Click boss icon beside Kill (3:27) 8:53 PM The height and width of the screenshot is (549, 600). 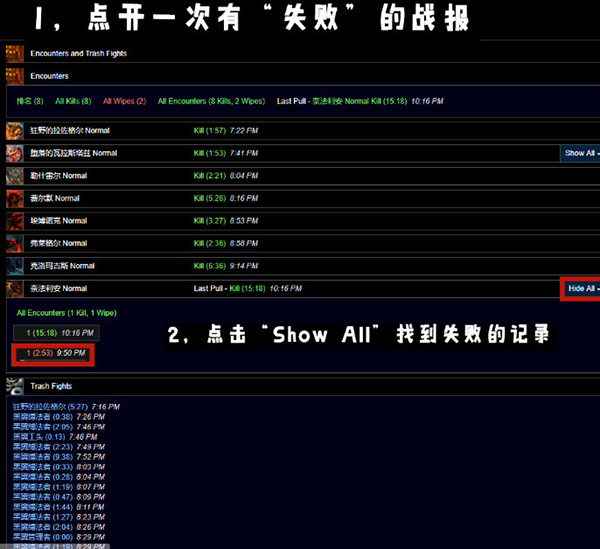14,220
